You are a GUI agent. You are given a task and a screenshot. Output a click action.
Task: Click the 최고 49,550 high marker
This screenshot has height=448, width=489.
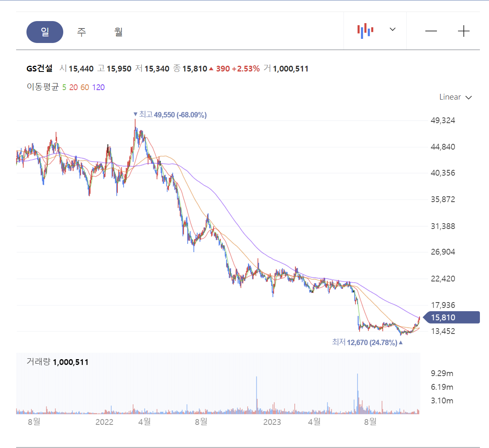click(170, 115)
